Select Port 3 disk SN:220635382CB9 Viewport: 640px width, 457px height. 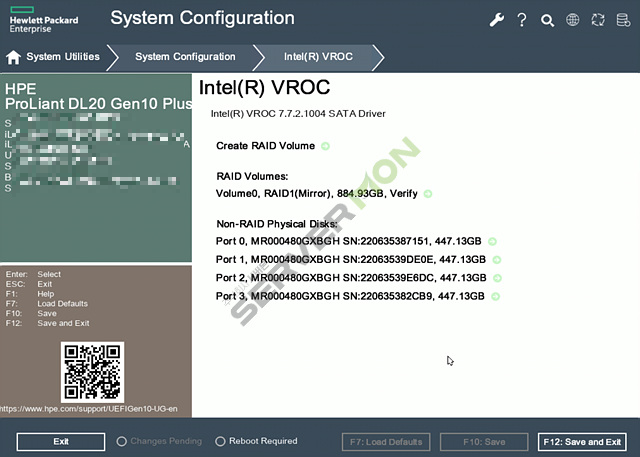click(350, 297)
